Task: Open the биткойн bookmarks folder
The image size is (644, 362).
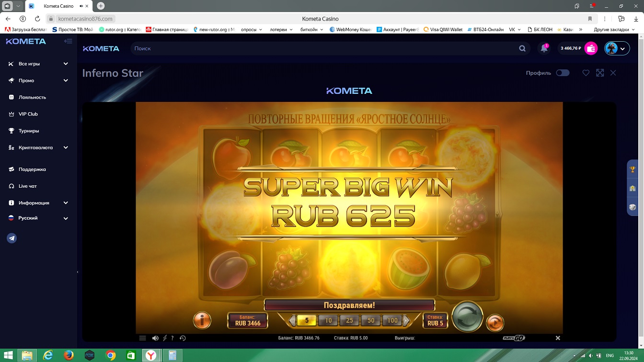Action: pyautogui.click(x=311, y=29)
